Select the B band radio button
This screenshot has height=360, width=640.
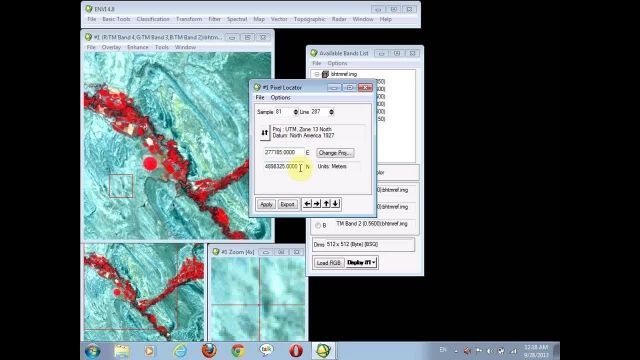[318, 225]
